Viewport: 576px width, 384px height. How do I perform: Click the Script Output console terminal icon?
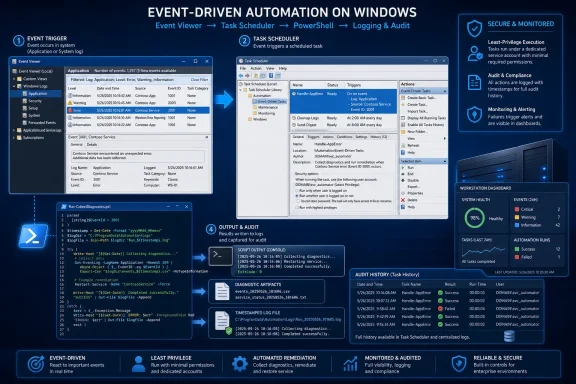(220, 256)
